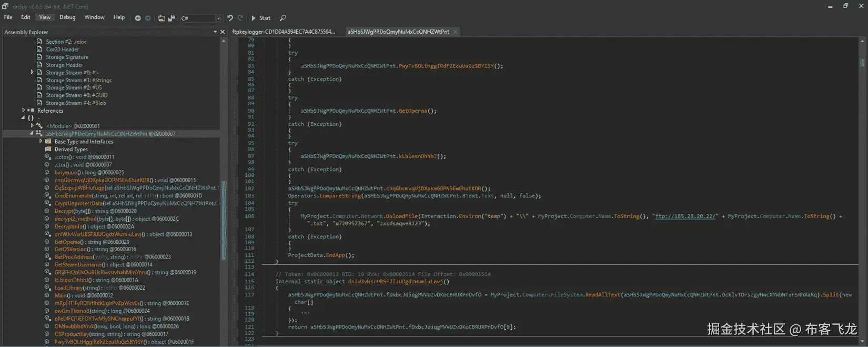
Task: Open the Assembly Explorer panel options dropdown
Action: pos(215,32)
